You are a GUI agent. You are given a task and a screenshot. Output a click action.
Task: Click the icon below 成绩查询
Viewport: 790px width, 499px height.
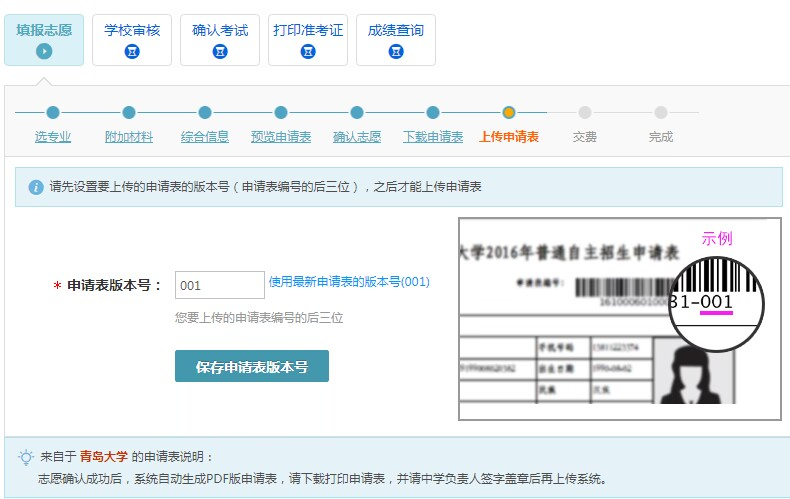pos(396,51)
